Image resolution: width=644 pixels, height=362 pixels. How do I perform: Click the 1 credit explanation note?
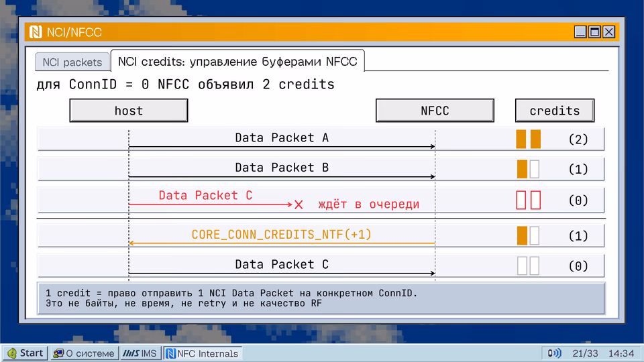tap(321, 298)
